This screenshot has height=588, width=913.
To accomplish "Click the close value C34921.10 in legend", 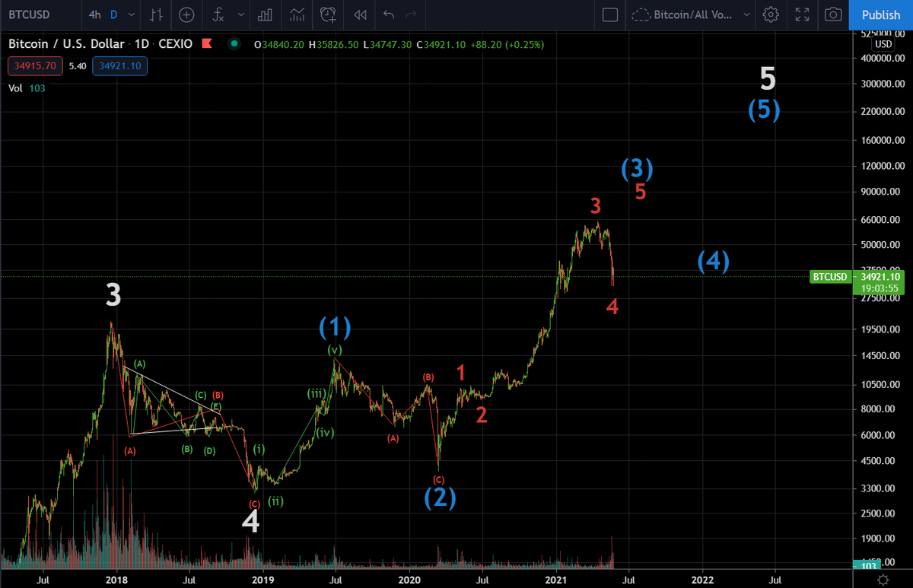I will point(442,45).
